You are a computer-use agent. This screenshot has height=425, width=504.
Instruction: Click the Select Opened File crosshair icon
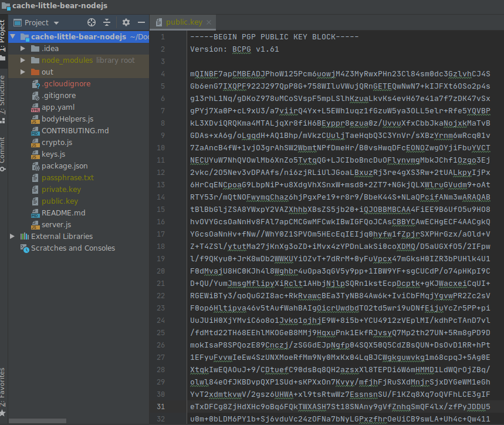[x=91, y=22]
